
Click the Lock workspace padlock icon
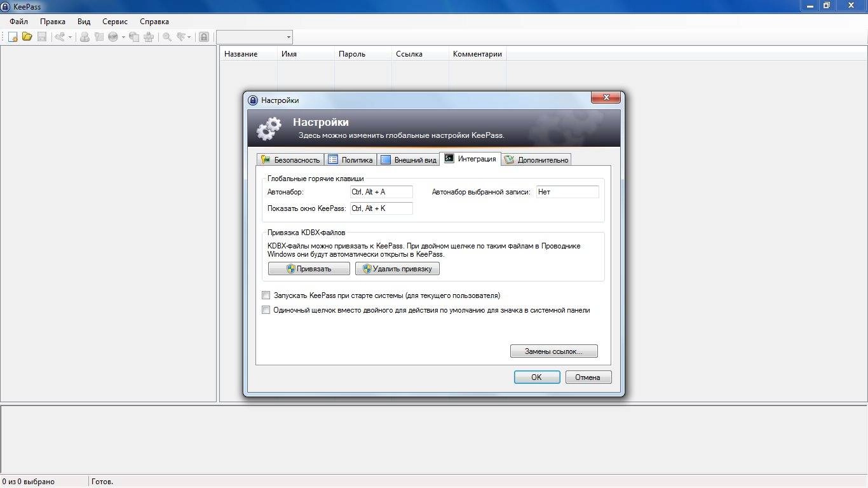pyautogui.click(x=204, y=37)
